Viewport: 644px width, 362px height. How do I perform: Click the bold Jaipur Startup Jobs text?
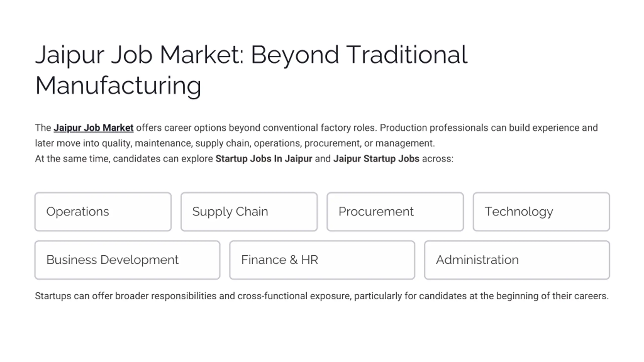(376, 159)
